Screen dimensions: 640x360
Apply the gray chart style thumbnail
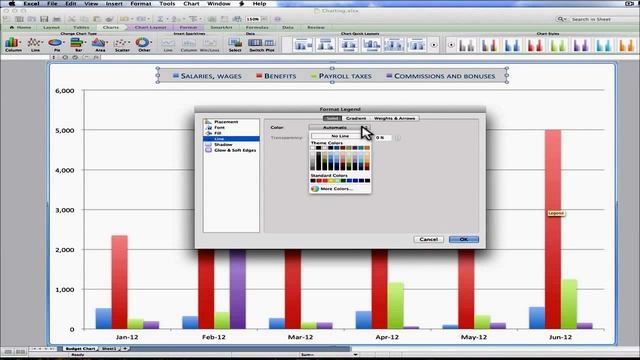tap(467, 45)
